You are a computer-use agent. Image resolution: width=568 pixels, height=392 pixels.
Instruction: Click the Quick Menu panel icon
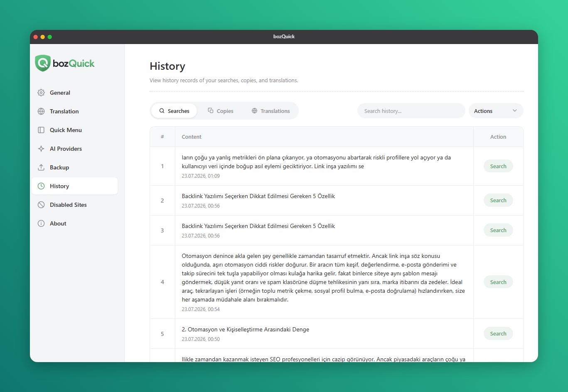click(x=41, y=130)
